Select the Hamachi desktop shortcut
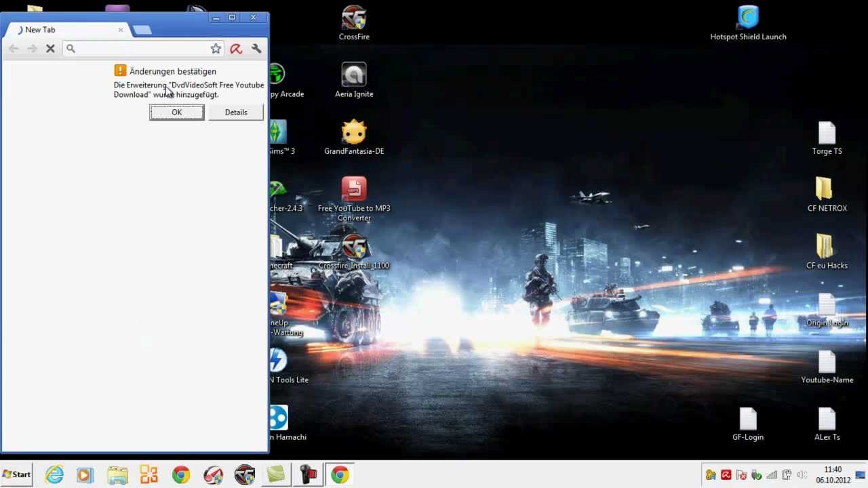Screen dimensions: 868x488 coord(288,424)
